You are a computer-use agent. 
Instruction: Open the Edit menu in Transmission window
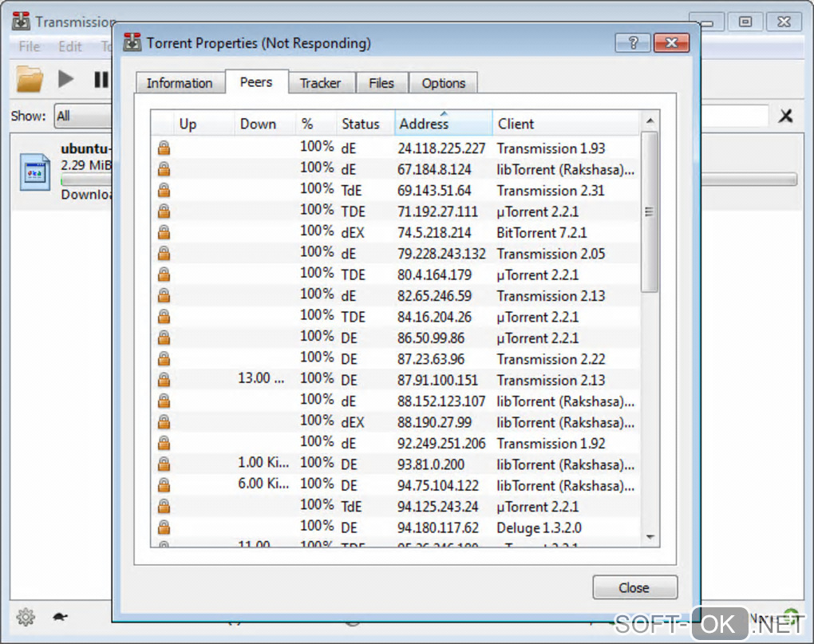(70, 47)
